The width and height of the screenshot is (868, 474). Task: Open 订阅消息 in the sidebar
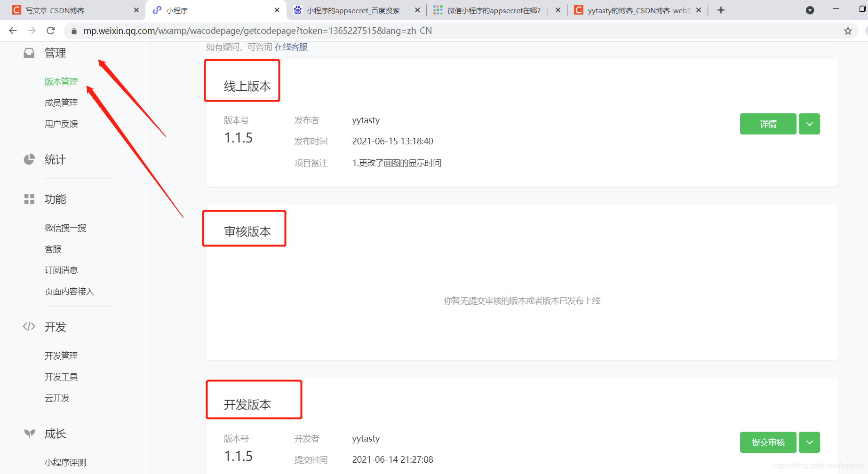[61, 270]
